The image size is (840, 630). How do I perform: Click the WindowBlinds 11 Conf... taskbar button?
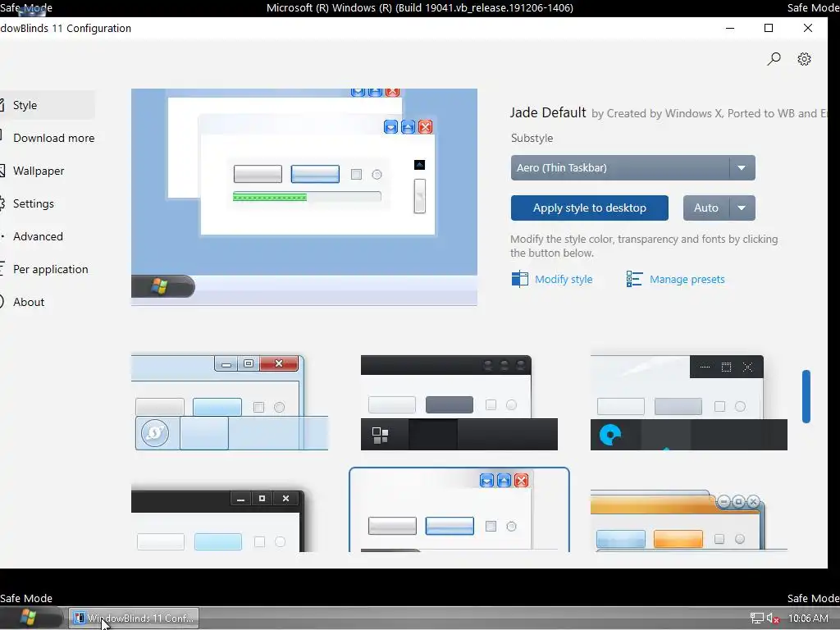tap(134, 619)
